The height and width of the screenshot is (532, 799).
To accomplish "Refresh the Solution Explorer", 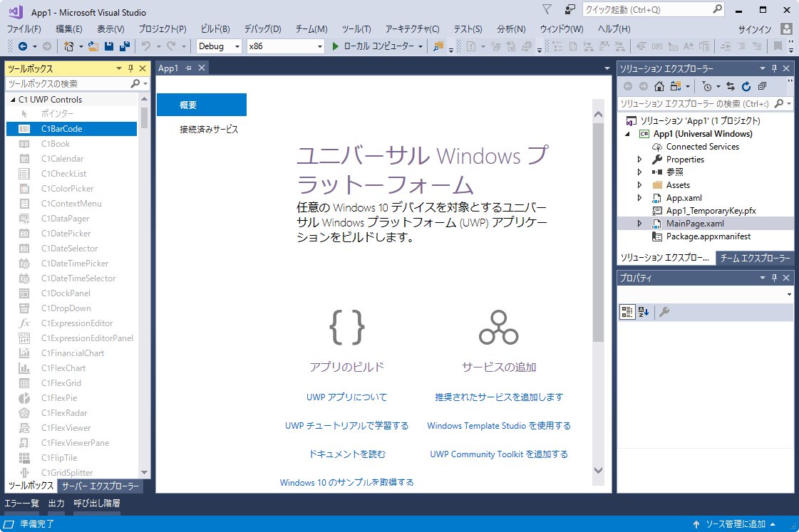I will point(746,86).
